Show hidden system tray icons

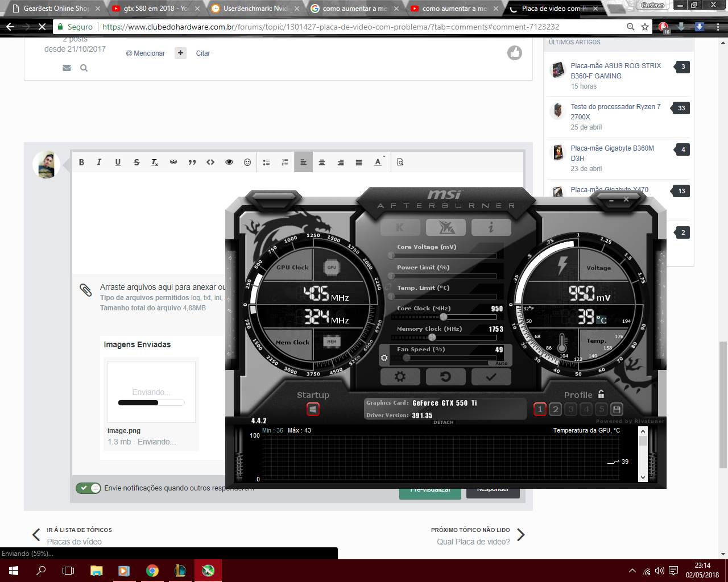(x=632, y=571)
